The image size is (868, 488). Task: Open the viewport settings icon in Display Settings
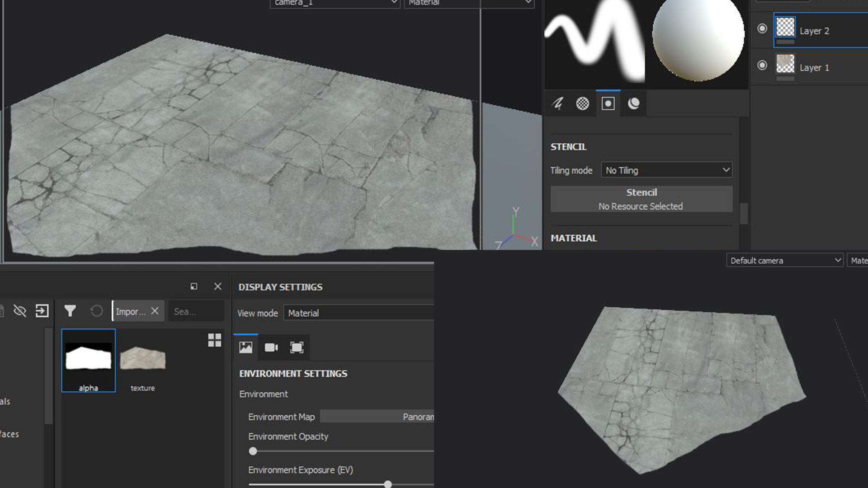(297, 347)
